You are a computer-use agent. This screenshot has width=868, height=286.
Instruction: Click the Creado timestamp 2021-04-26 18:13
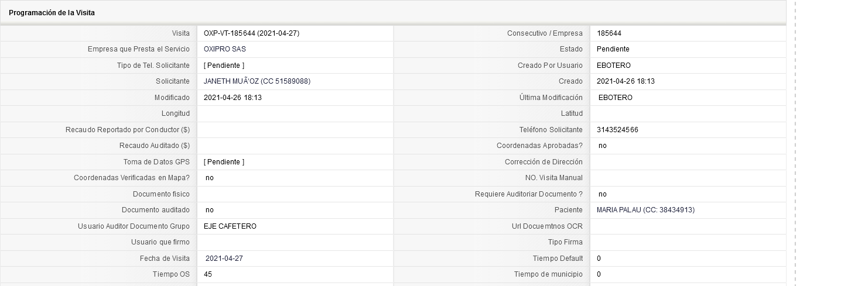click(x=626, y=81)
